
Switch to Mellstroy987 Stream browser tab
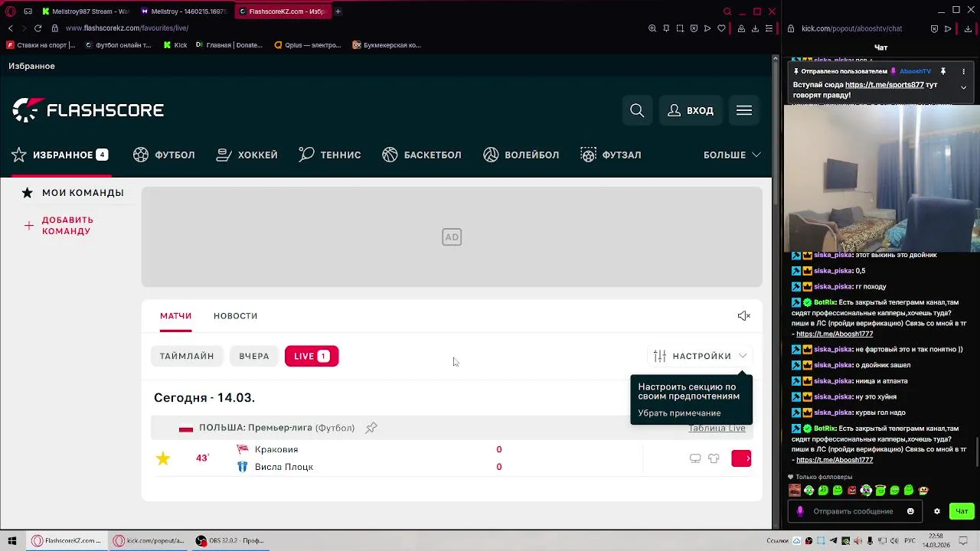(x=86, y=11)
